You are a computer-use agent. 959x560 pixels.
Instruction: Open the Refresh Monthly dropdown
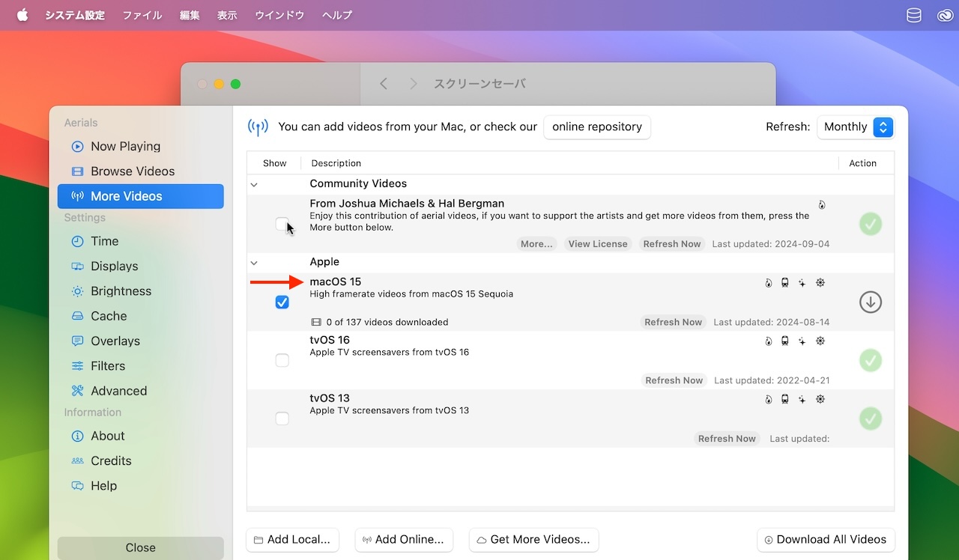tap(856, 127)
